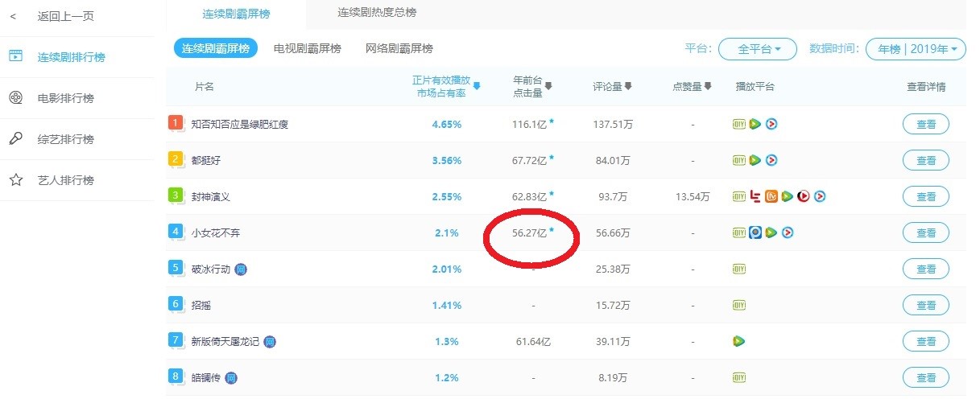980x399 pixels.
Task: Click the star icon beside 艺人排行榜
Action: (15, 180)
